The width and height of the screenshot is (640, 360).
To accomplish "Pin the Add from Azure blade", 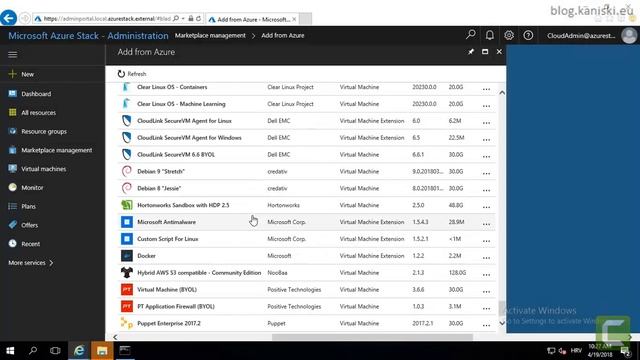I will tap(471, 52).
